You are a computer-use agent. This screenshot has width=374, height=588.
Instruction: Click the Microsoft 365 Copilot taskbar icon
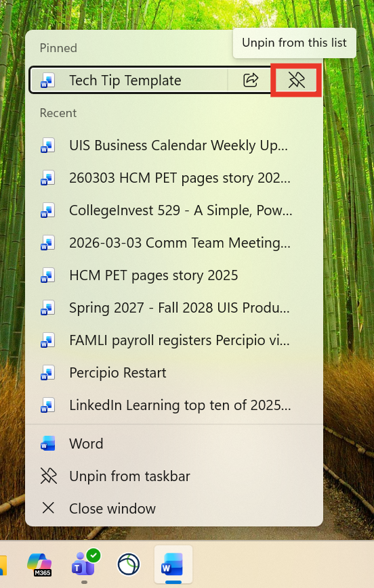[x=40, y=564]
